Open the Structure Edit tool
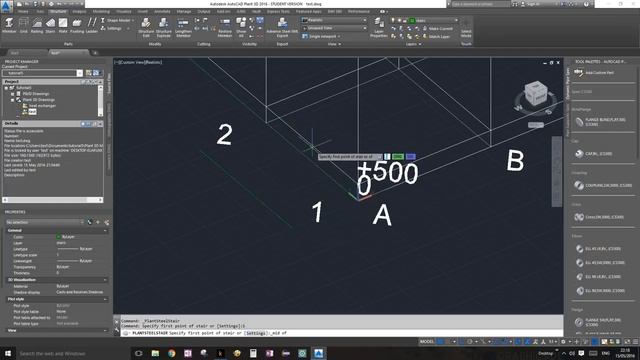This screenshot has width=640, height=360. tap(146, 27)
